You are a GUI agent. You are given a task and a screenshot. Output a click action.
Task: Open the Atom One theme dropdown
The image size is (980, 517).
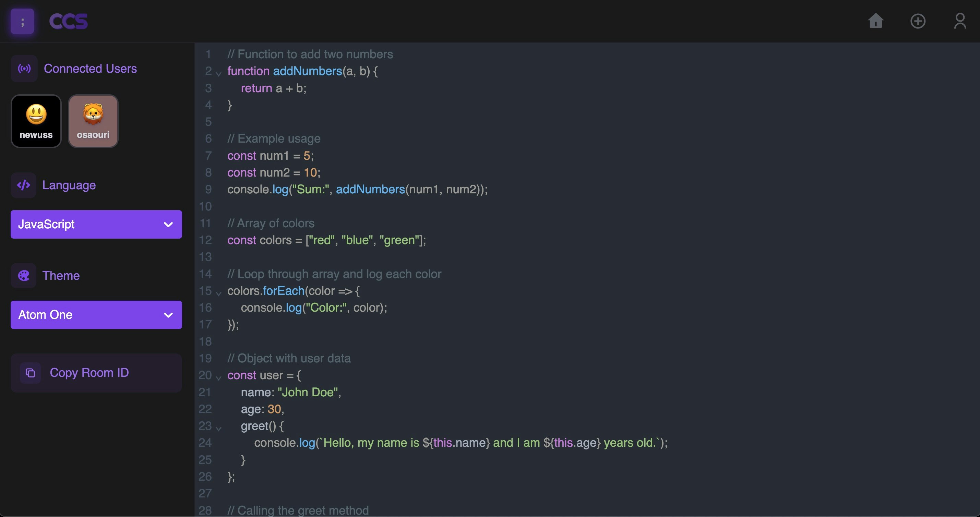(x=96, y=315)
